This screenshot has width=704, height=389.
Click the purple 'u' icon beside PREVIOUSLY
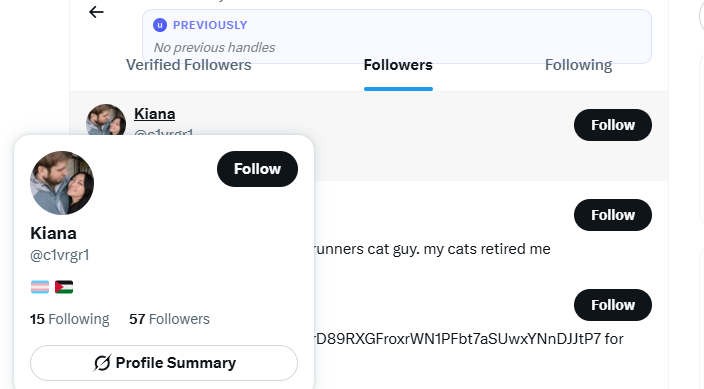pyautogui.click(x=160, y=25)
